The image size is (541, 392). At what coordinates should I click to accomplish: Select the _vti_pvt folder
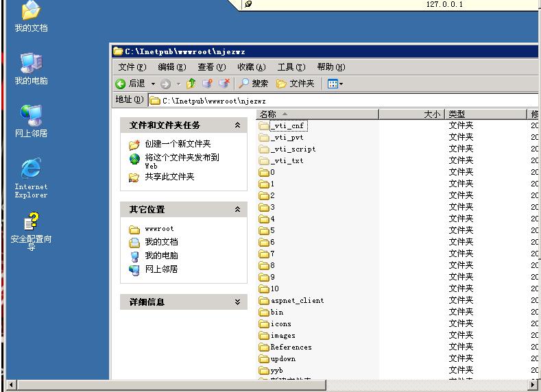click(x=281, y=138)
